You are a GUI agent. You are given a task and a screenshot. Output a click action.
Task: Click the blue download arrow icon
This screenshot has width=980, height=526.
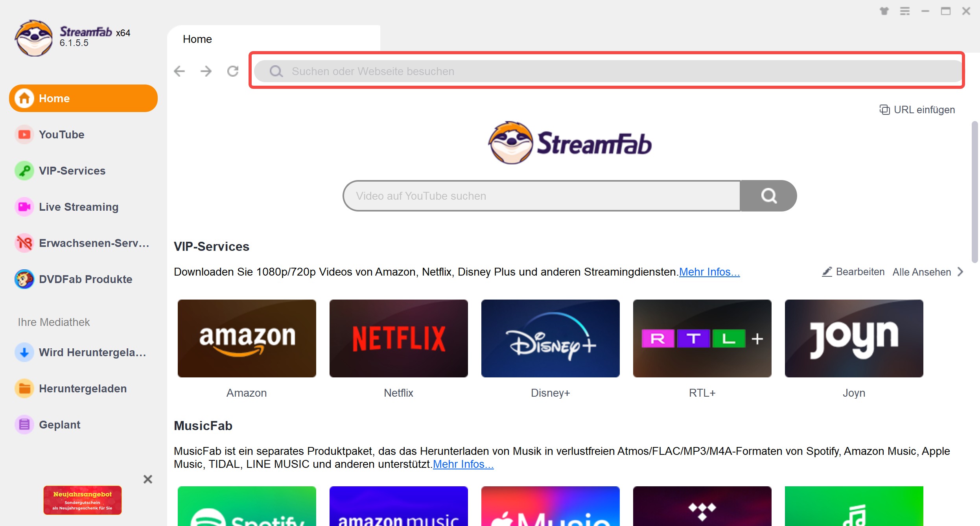click(x=24, y=352)
